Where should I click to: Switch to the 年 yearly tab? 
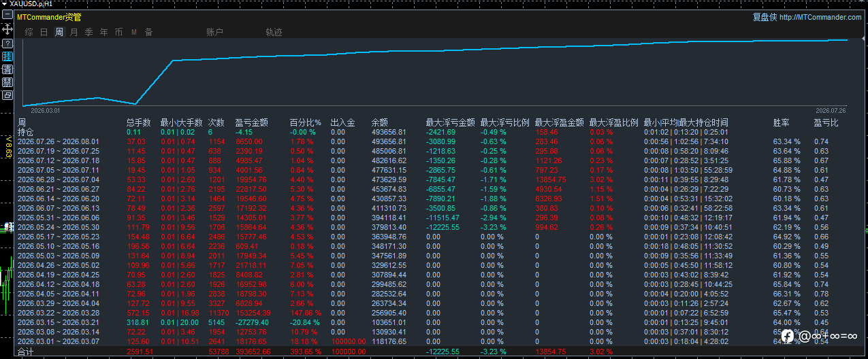click(104, 32)
